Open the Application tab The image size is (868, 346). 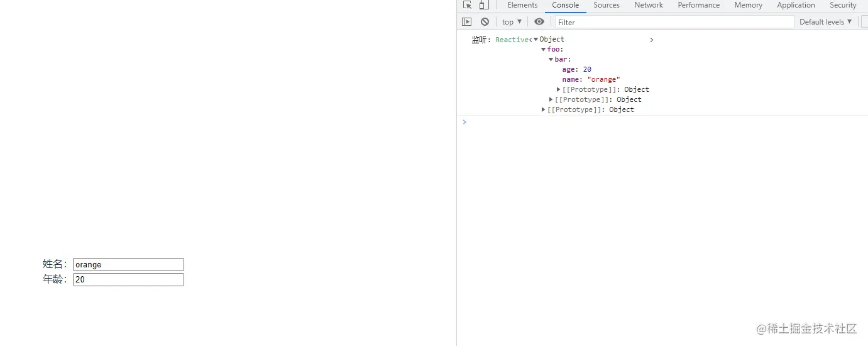(x=796, y=5)
